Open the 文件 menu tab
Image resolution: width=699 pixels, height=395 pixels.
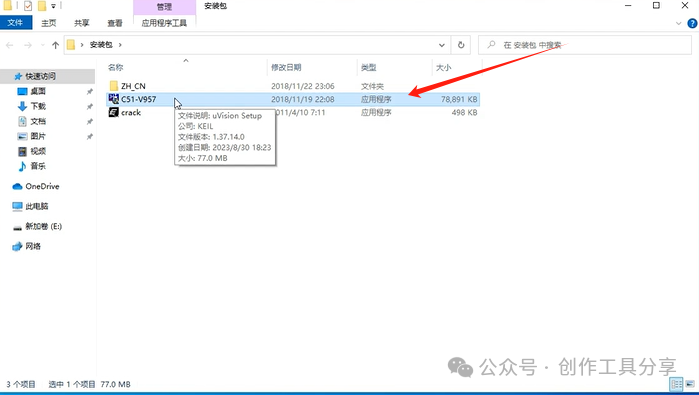tap(16, 23)
